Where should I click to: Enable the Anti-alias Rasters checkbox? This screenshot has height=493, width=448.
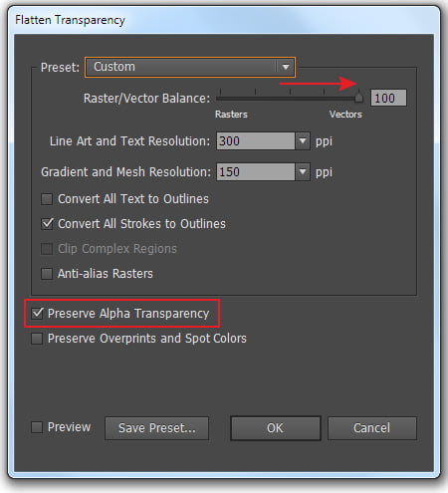47,274
